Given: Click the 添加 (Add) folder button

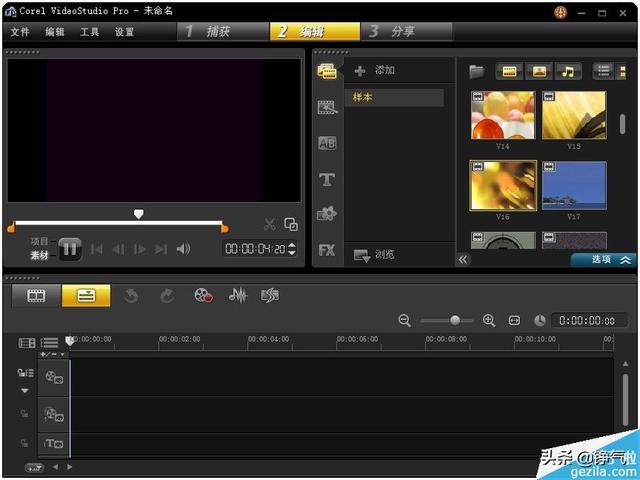Looking at the screenshot, I should coord(375,71).
